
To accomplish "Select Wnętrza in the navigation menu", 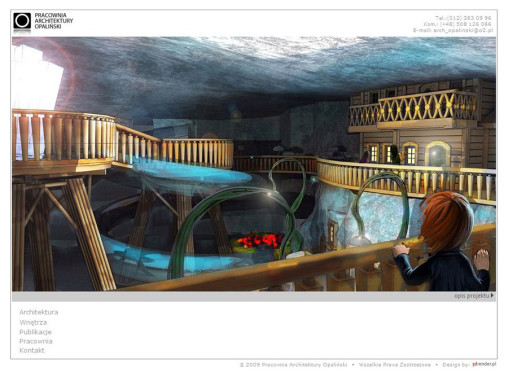I will 33,322.
